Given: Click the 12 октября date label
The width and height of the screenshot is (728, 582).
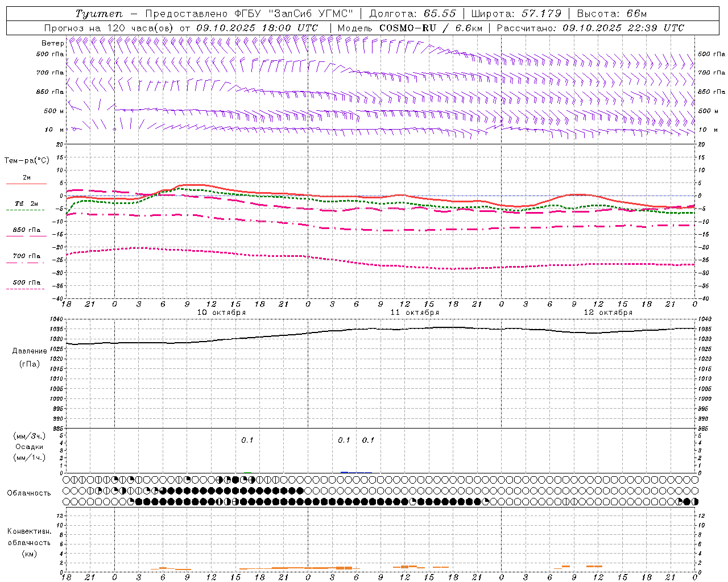Looking at the screenshot, I should (608, 313).
